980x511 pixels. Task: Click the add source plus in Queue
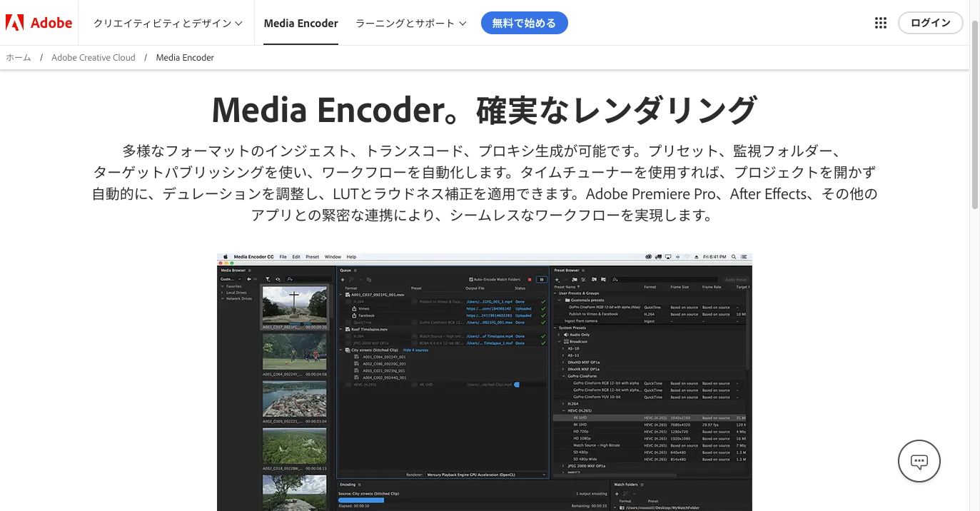[343, 279]
